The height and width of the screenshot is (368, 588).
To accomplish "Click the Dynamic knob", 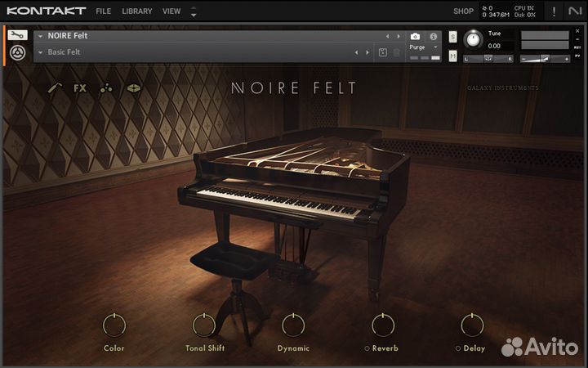I will click(293, 325).
